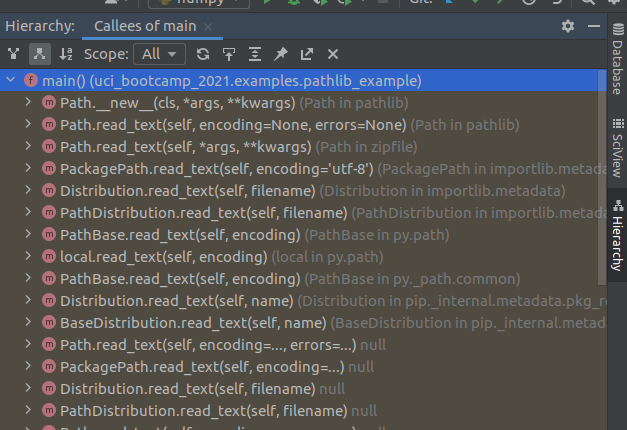Refresh the call hierarchy
This screenshot has width=627, height=430.
pyautogui.click(x=203, y=54)
